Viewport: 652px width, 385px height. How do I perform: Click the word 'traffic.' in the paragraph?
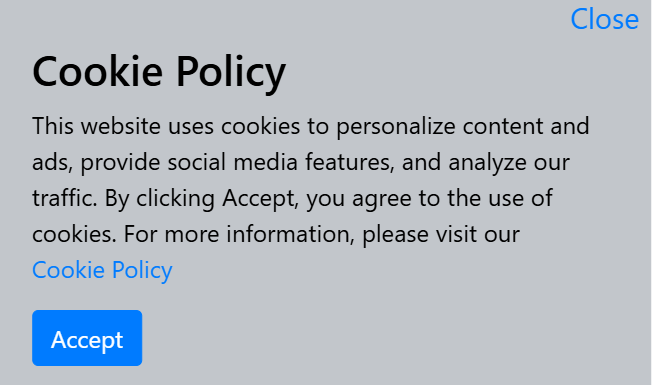pyautogui.click(x=65, y=198)
